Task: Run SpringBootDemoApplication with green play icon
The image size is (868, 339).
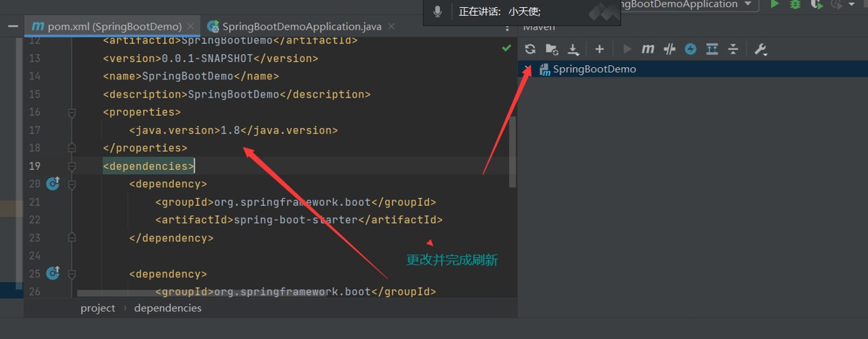Action: [775, 4]
